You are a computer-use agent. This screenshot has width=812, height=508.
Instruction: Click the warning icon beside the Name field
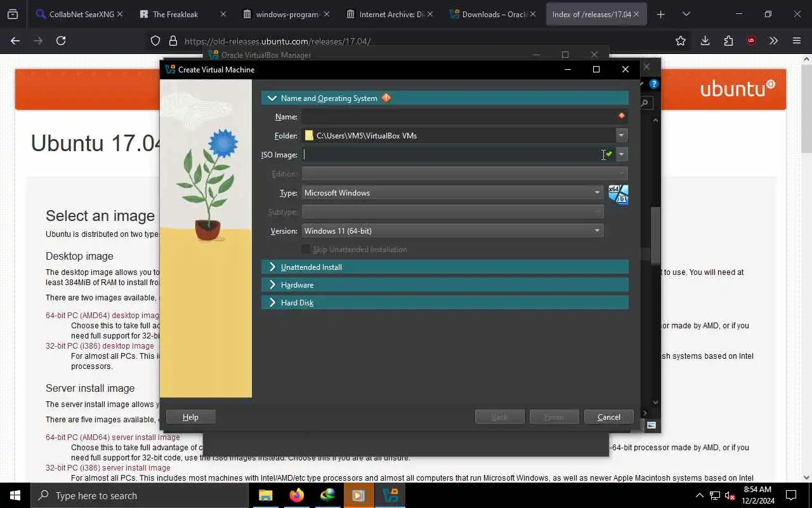621,116
